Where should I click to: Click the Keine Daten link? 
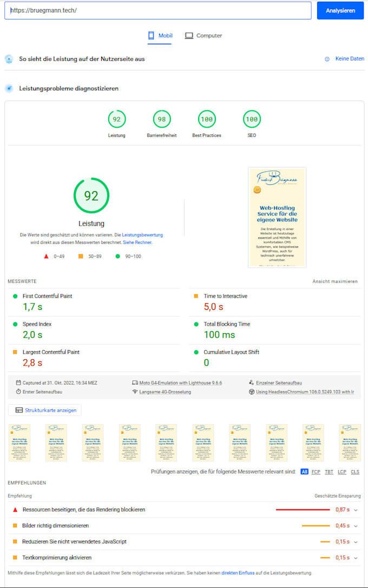tap(350, 58)
